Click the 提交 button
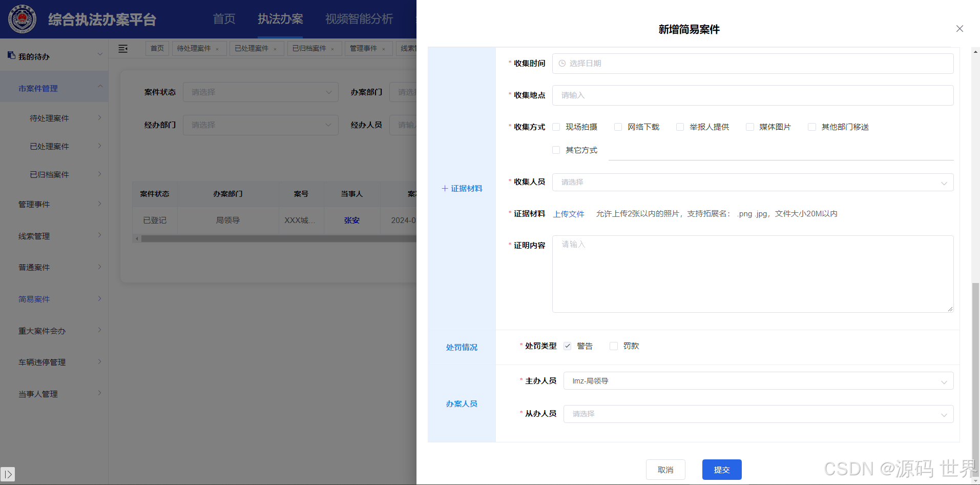The image size is (980, 485). tap(722, 470)
